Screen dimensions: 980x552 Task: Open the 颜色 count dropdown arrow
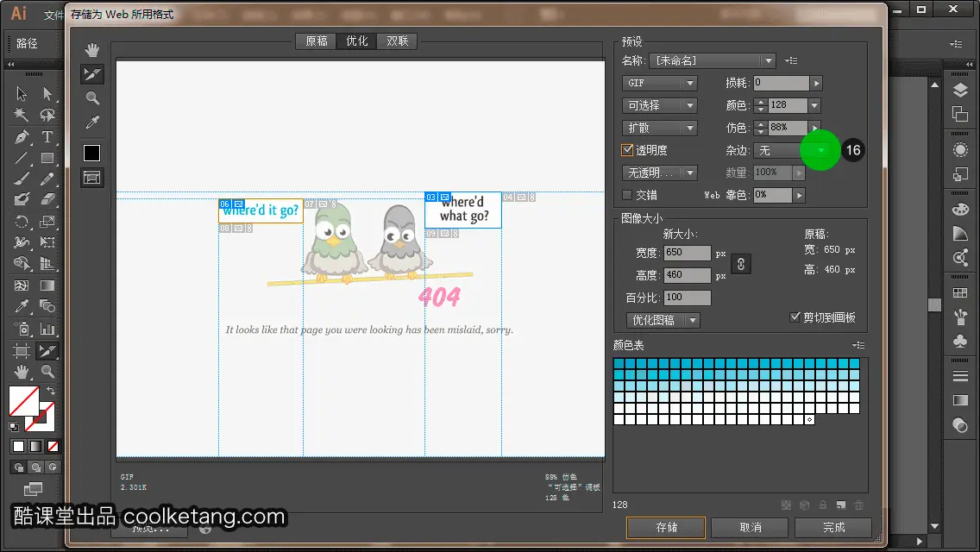(x=814, y=105)
